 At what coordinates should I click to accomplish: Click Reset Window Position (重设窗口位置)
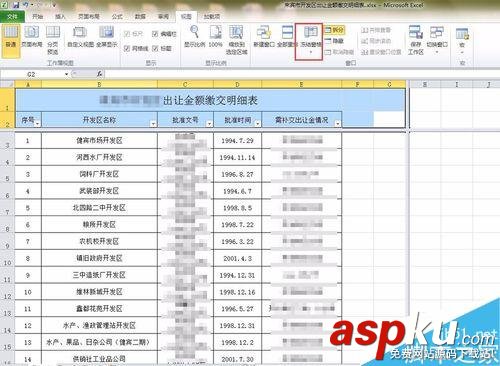click(381, 52)
